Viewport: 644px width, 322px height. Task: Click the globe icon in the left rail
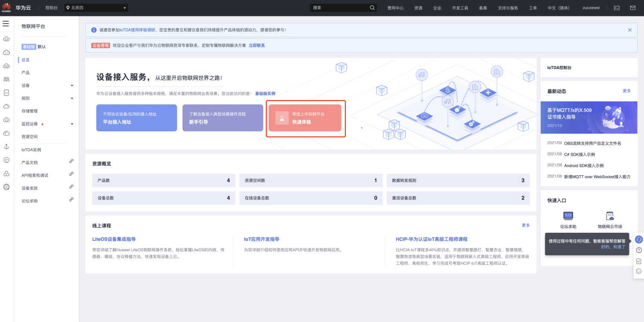tap(6, 187)
